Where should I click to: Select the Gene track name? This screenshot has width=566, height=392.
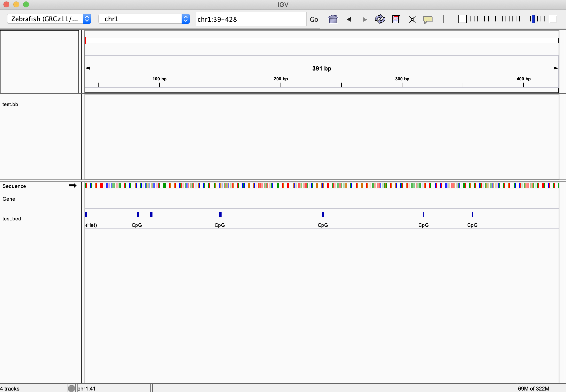pos(8,199)
